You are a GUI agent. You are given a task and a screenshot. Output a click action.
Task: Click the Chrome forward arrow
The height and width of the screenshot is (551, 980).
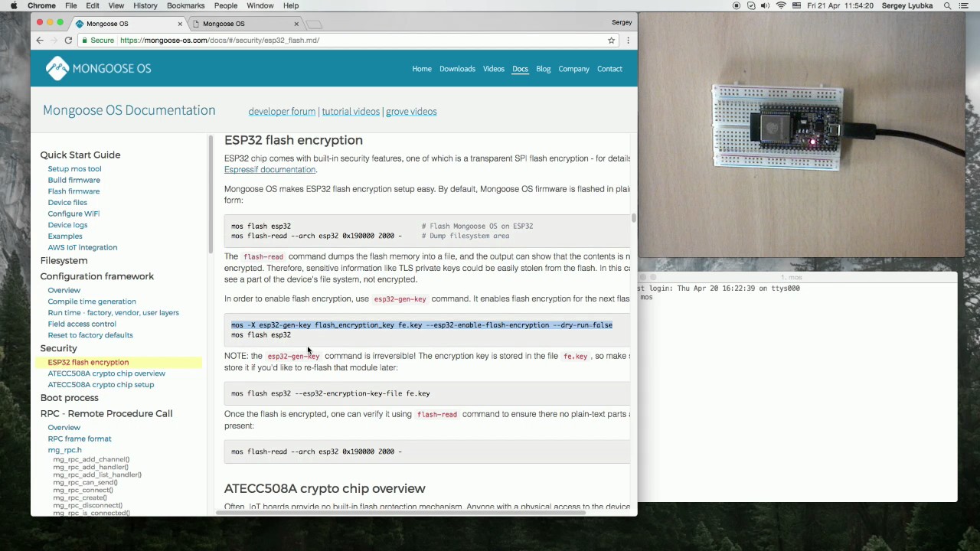pyautogui.click(x=54, y=41)
